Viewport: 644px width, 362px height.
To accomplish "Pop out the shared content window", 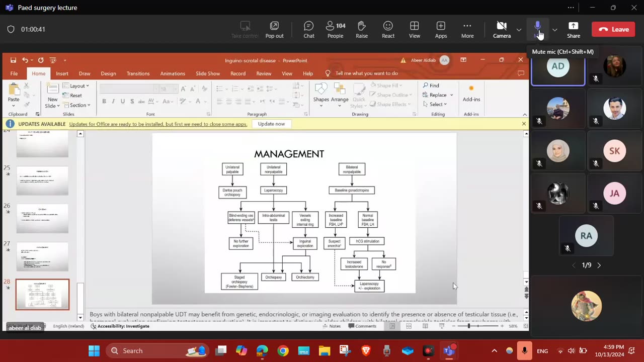I will 274,30.
